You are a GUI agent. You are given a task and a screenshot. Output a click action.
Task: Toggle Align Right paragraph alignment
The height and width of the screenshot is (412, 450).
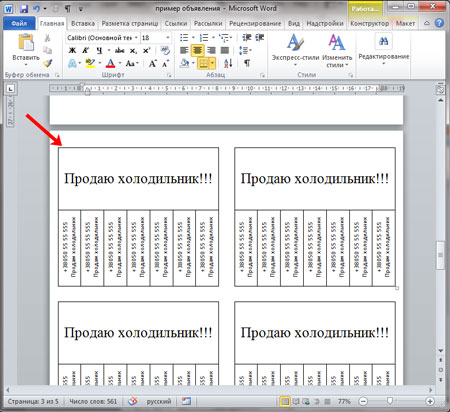pyautogui.click(x=211, y=50)
